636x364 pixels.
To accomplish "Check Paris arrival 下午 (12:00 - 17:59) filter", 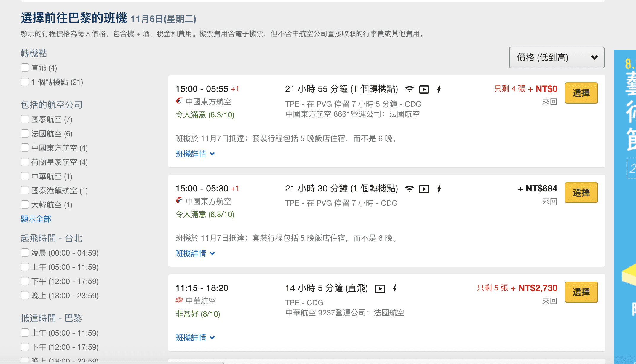I will (x=25, y=347).
